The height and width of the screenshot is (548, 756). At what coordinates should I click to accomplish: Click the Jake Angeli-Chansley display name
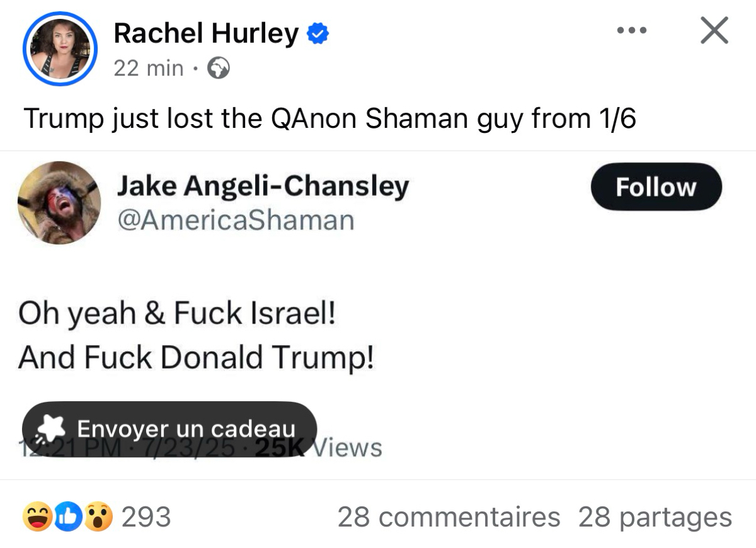coord(263,186)
